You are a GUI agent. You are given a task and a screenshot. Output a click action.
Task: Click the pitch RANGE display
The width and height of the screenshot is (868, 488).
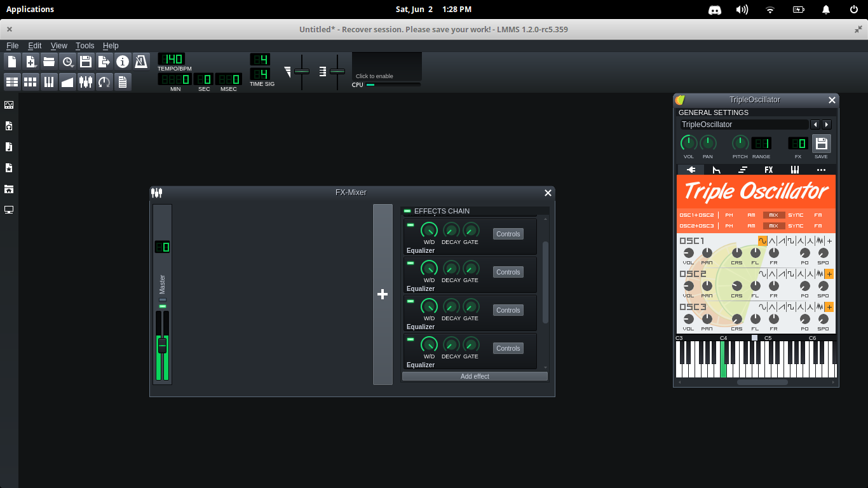[x=761, y=143]
